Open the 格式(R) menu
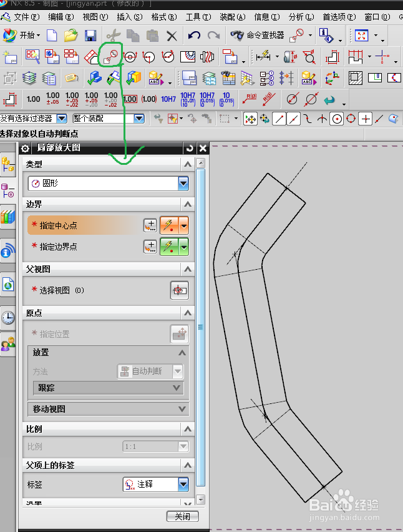403x532 pixels. pos(164,17)
